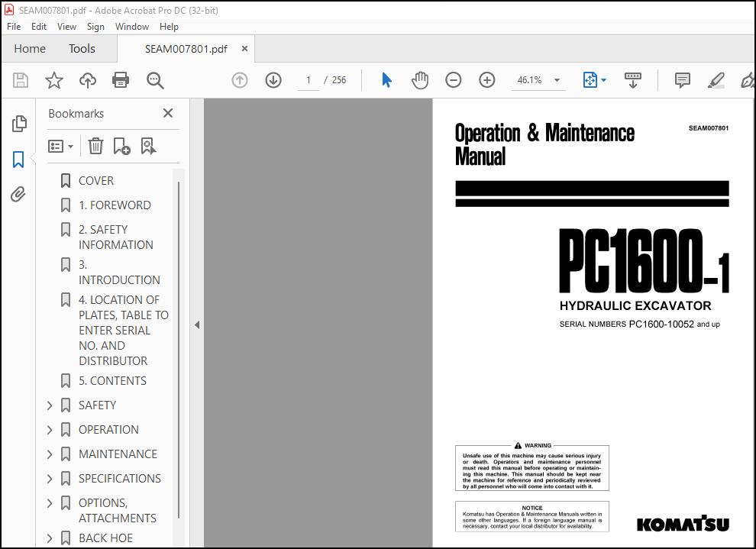Click the OPERATION bookmark label
The width and height of the screenshot is (756, 549).
click(108, 430)
